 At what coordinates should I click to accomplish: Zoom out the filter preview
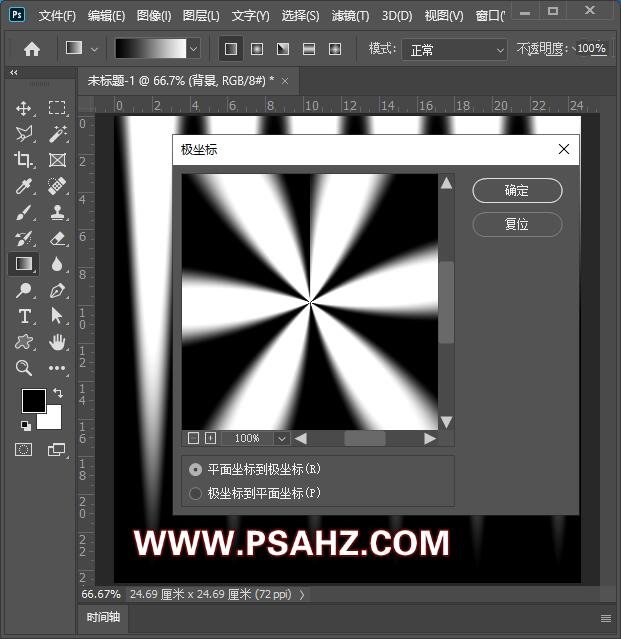(x=194, y=438)
